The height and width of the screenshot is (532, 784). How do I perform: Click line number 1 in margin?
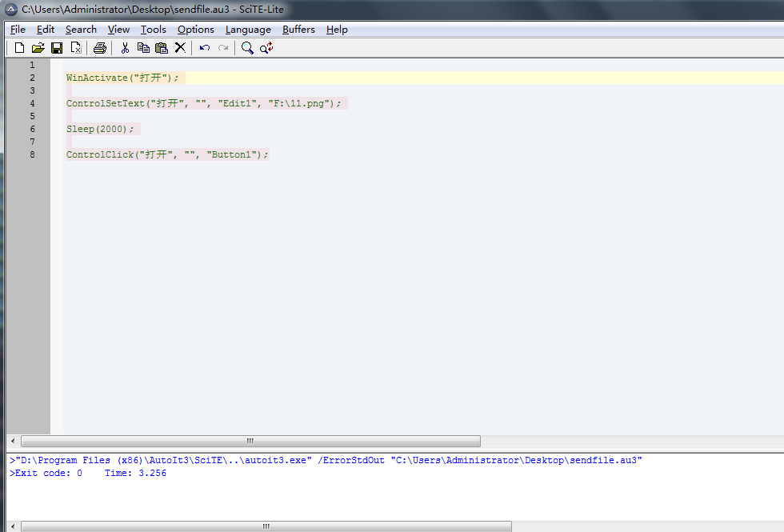pyautogui.click(x=32, y=65)
